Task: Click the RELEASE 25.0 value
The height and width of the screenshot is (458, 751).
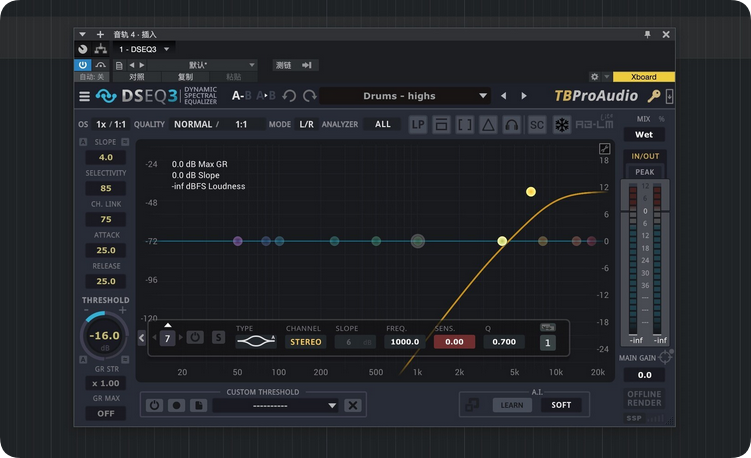Action: point(106,281)
